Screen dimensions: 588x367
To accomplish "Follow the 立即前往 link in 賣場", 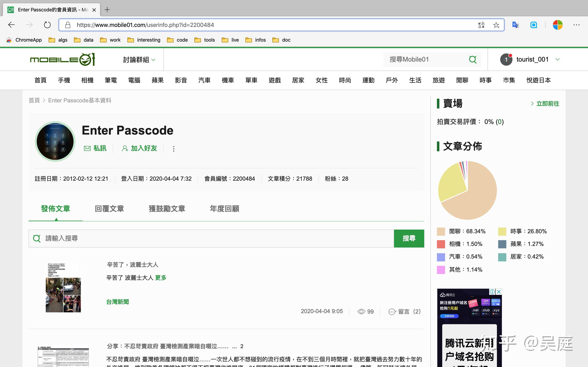I will [547, 104].
